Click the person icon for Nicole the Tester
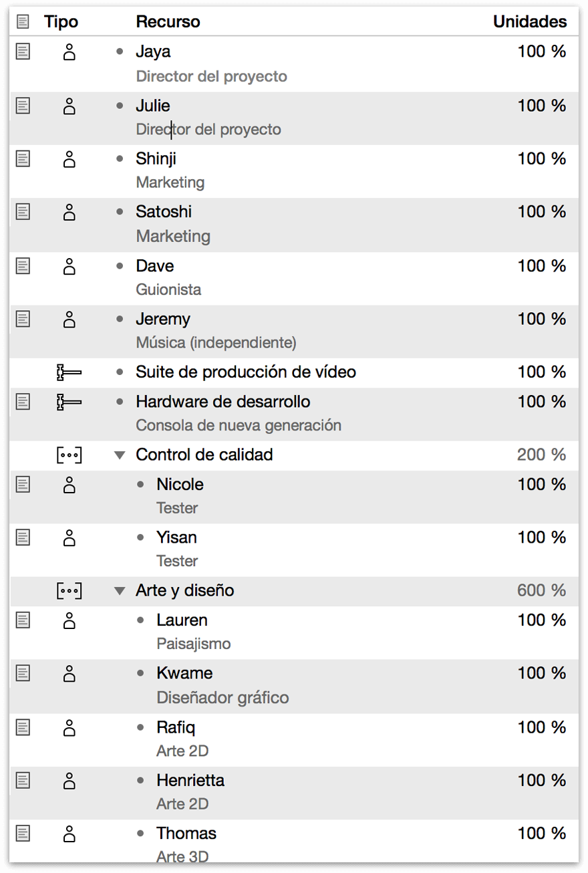The image size is (588, 873). (69, 485)
